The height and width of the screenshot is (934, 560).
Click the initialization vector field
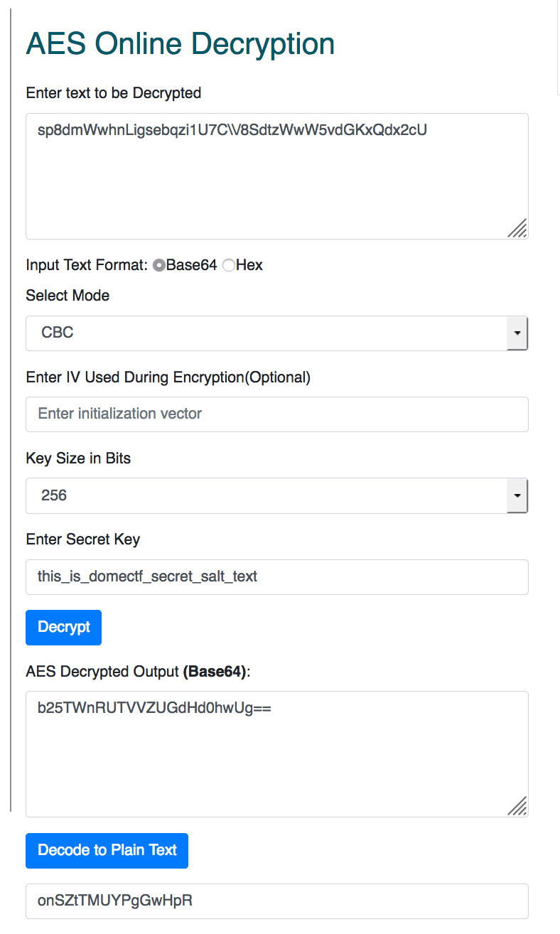click(276, 414)
